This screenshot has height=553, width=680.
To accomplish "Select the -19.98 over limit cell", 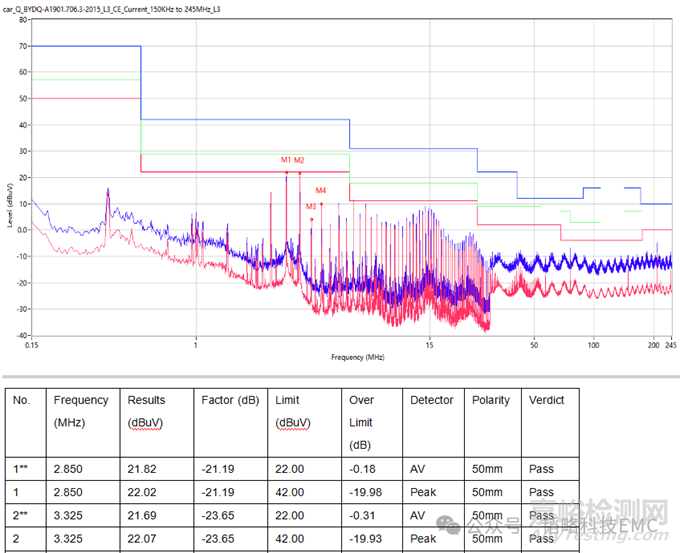I will tap(365, 492).
